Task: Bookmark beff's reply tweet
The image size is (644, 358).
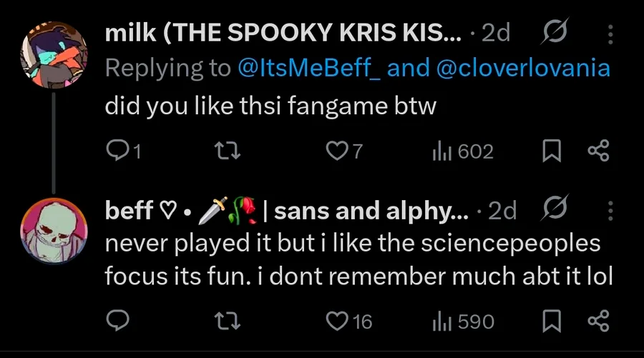Action: [552, 322]
